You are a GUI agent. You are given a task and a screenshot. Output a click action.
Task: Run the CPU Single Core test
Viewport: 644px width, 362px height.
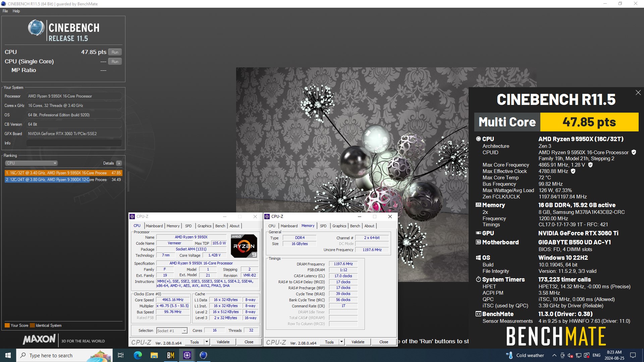(115, 62)
